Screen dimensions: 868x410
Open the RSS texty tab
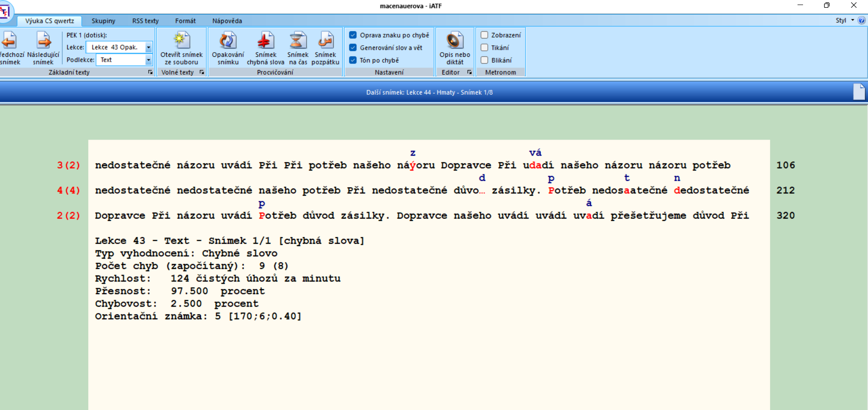(145, 21)
